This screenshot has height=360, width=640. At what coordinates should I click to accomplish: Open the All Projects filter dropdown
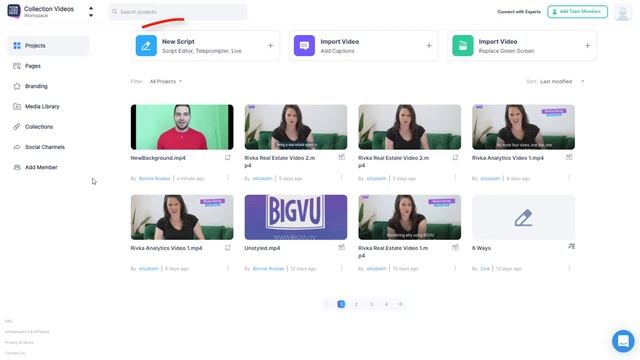(x=166, y=82)
